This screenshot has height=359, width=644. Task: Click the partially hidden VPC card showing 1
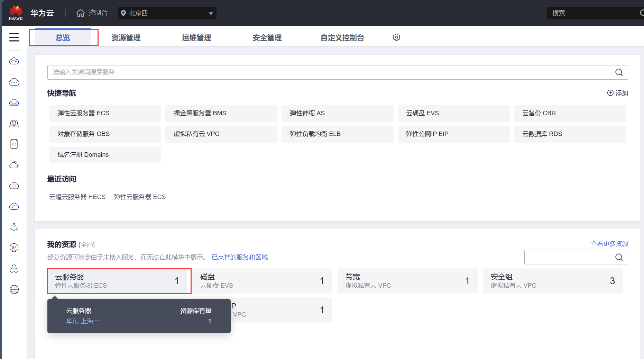coord(281,310)
